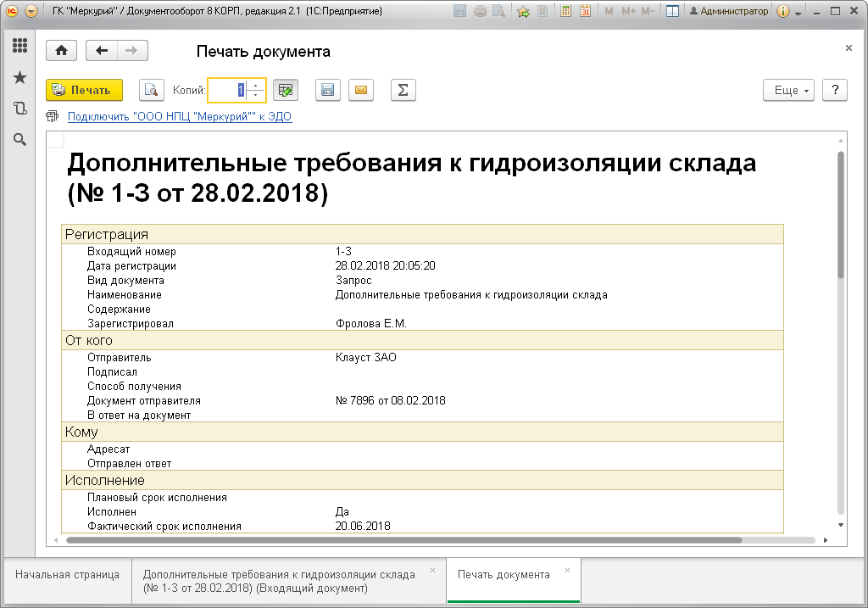Click Входящий номер label cell
Screen dimensions: 868x608
[x=131, y=251]
